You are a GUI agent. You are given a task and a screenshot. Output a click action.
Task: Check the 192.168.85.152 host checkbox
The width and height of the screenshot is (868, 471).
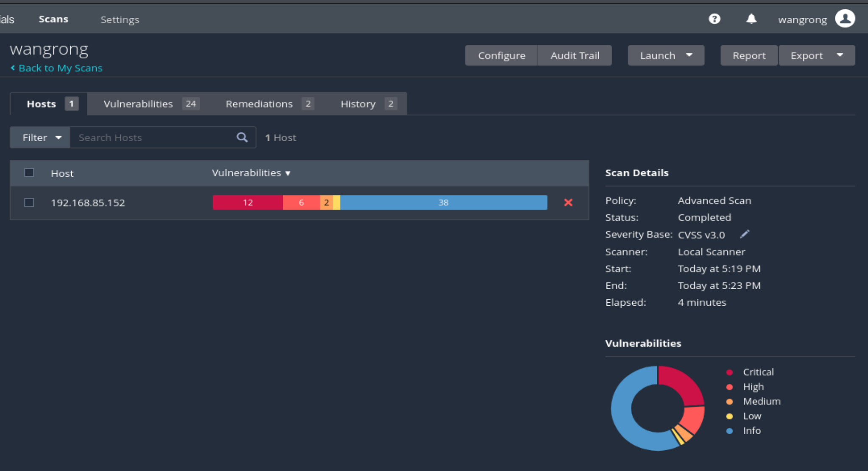pos(29,203)
